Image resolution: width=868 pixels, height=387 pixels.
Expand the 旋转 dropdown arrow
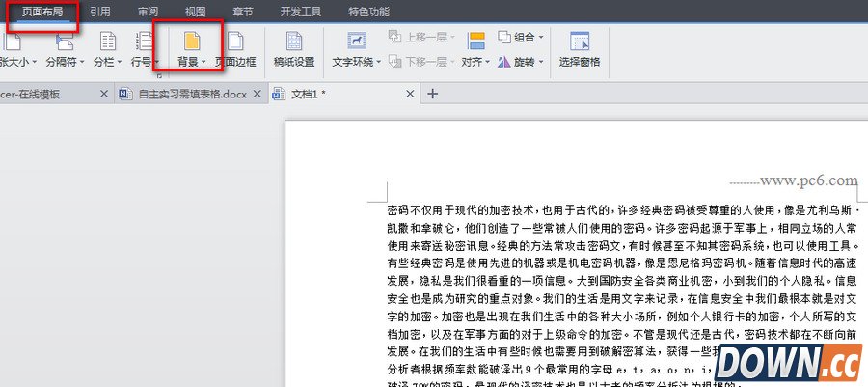click(x=541, y=62)
